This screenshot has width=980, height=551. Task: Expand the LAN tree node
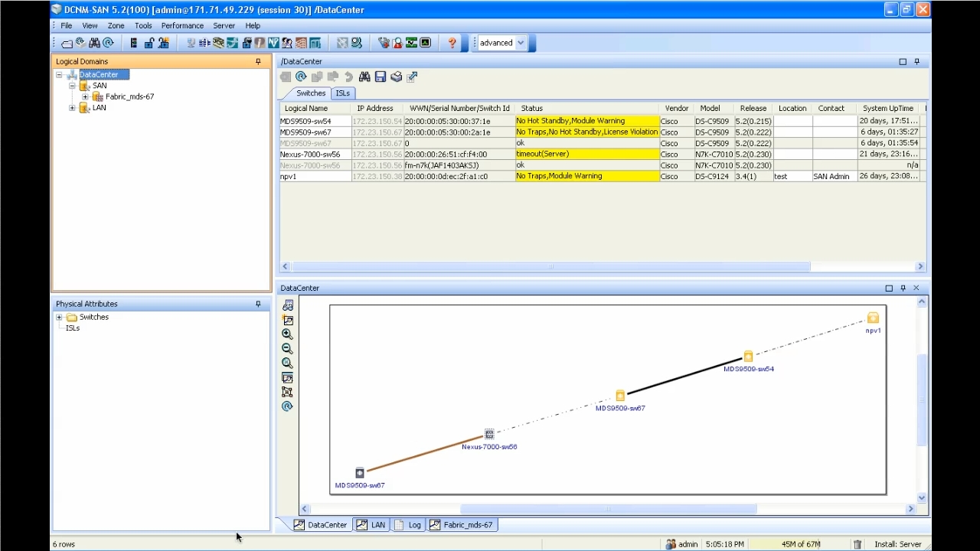click(73, 108)
